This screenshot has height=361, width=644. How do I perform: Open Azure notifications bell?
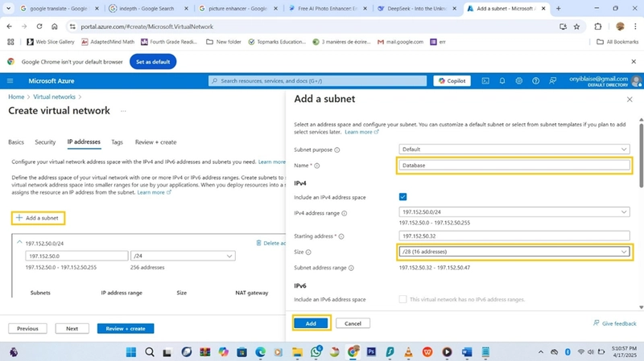point(502,81)
